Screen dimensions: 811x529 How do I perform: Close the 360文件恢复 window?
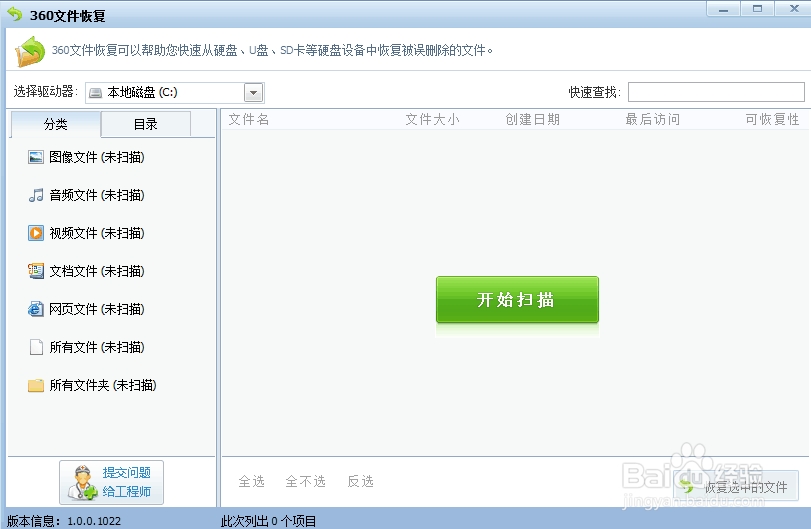tap(793, 9)
